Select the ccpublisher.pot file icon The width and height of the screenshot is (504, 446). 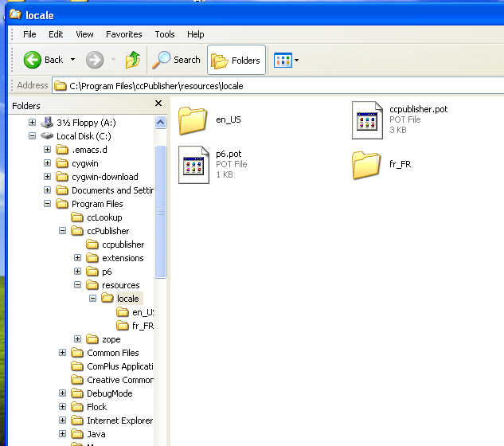[x=367, y=120]
